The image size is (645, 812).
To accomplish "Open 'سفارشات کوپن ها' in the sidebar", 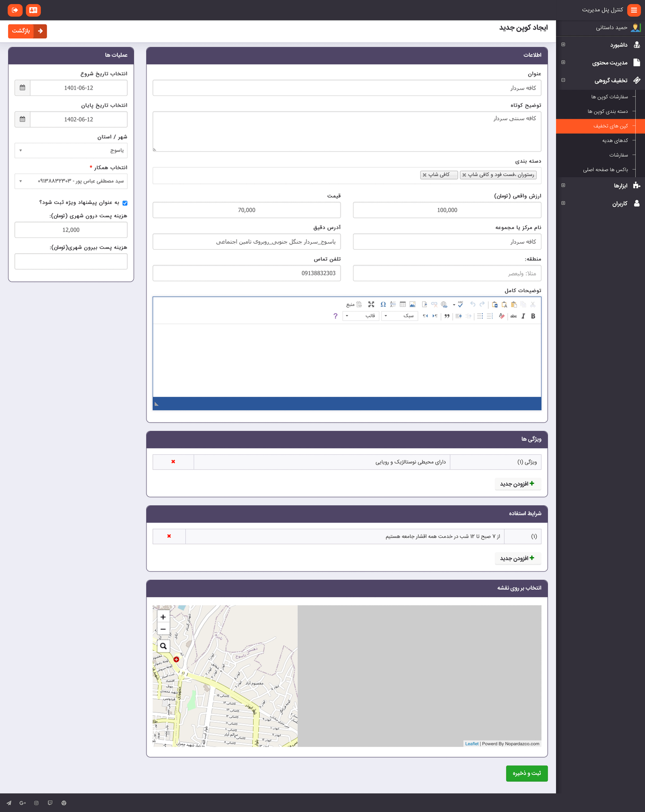I will (609, 97).
